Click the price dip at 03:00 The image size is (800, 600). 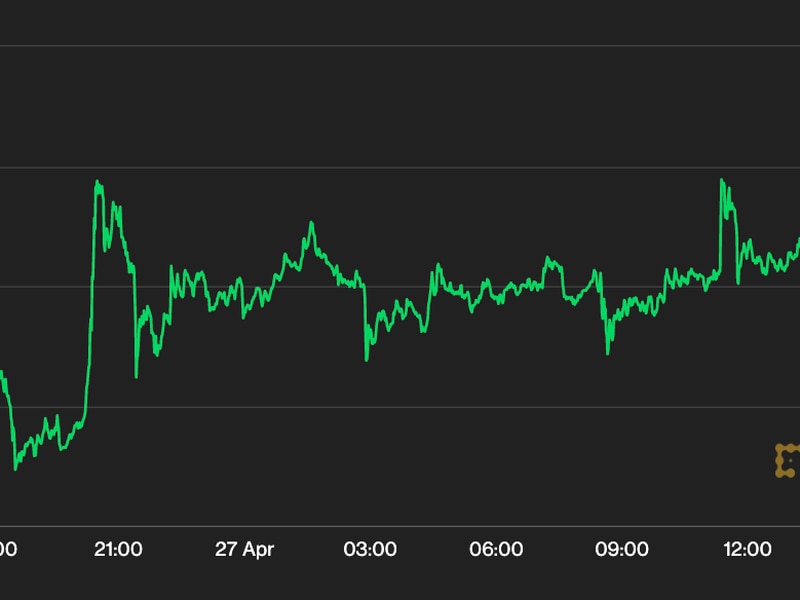pos(366,359)
